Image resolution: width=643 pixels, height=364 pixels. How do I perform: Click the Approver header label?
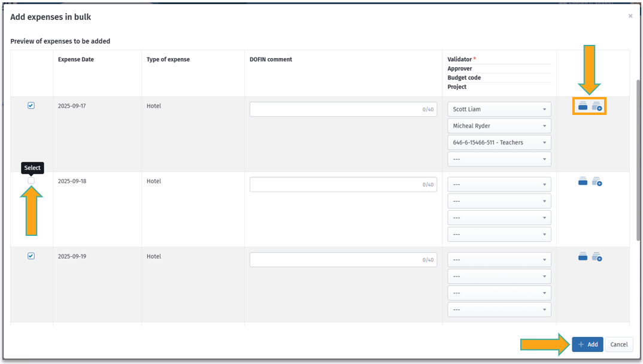tap(460, 68)
